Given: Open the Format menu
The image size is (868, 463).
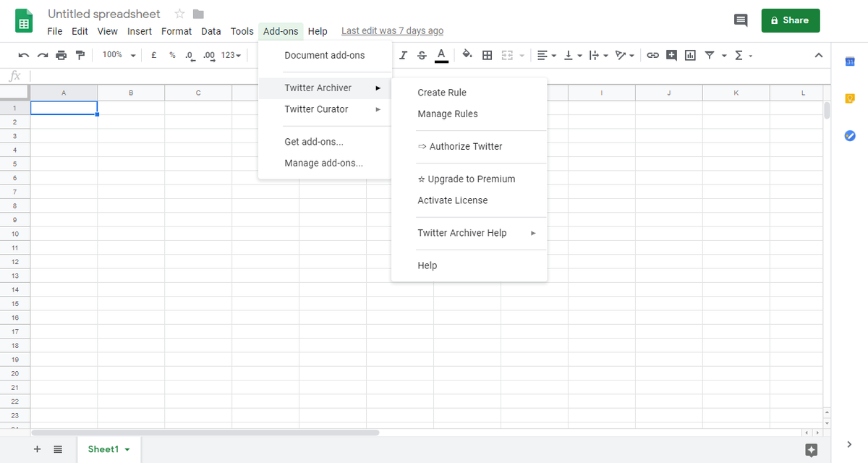Looking at the screenshot, I should [x=176, y=31].
